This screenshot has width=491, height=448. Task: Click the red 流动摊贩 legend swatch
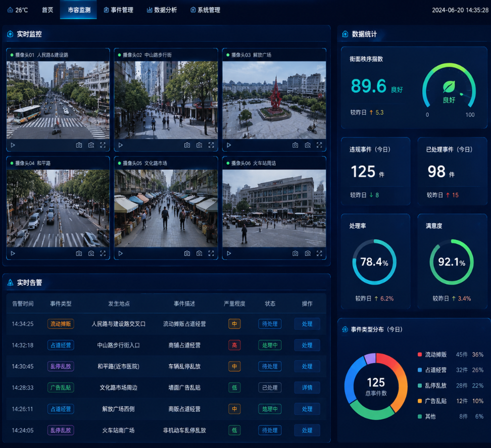(x=420, y=355)
